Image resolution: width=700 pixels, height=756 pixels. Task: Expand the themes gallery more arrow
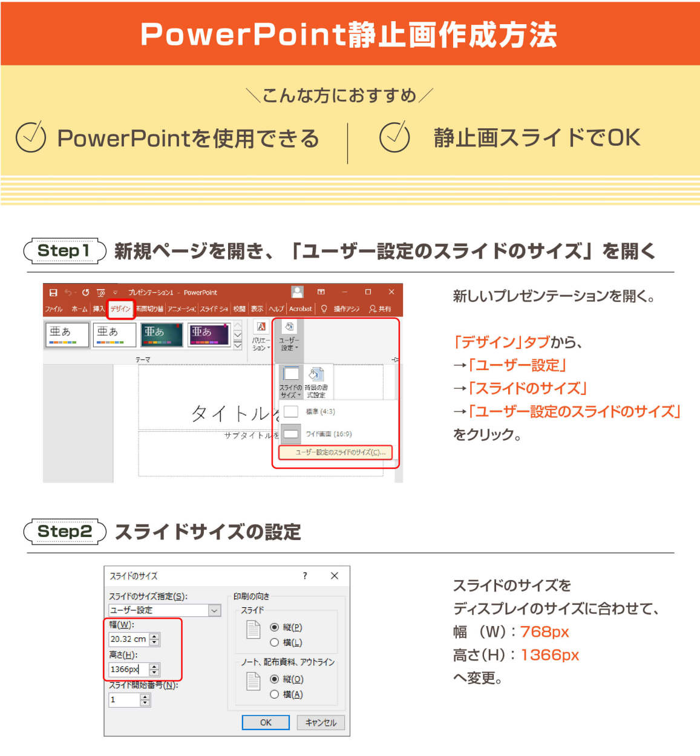[x=238, y=345]
